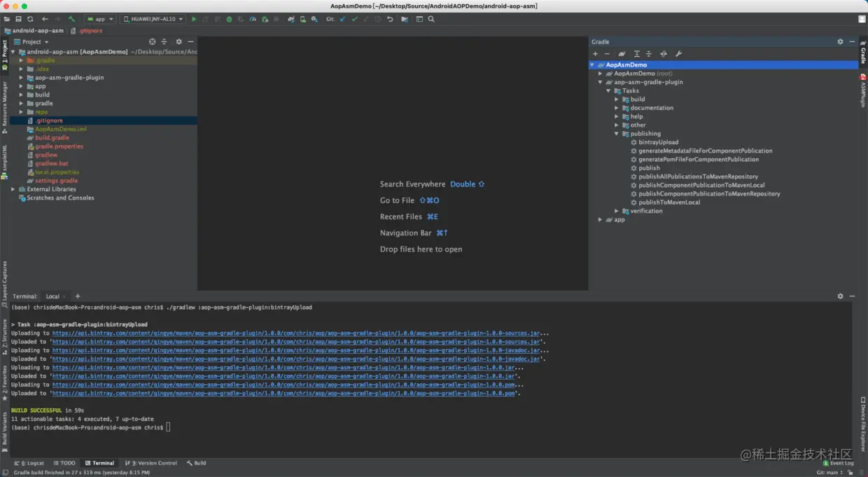Expand the documentation task group

point(617,108)
